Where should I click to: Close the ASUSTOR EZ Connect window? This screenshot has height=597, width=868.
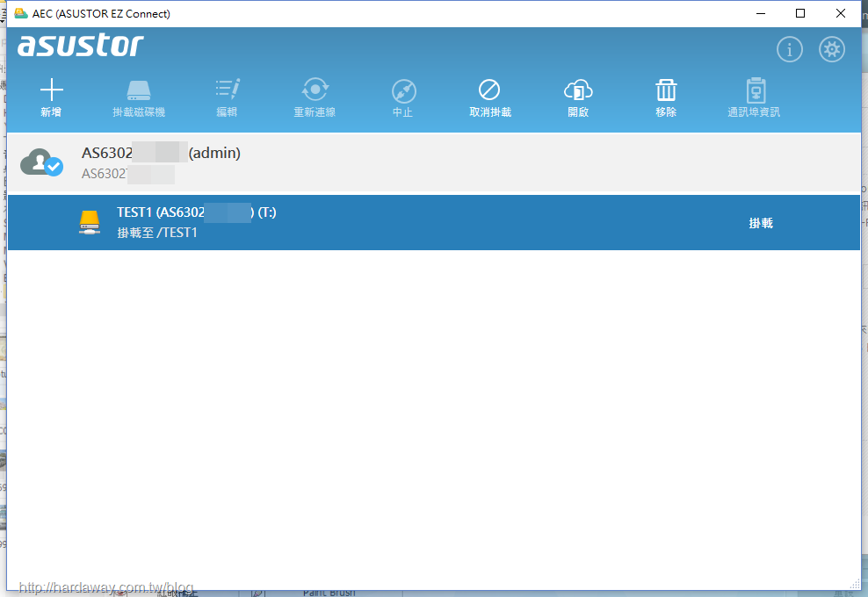tap(840, 13)
